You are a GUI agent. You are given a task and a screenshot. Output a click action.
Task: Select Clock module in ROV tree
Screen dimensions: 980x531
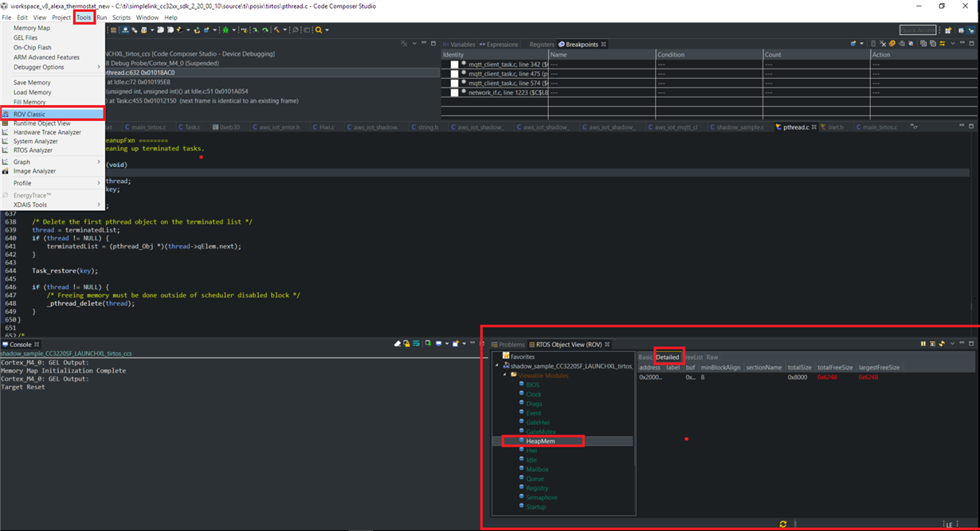click(533, 394)
